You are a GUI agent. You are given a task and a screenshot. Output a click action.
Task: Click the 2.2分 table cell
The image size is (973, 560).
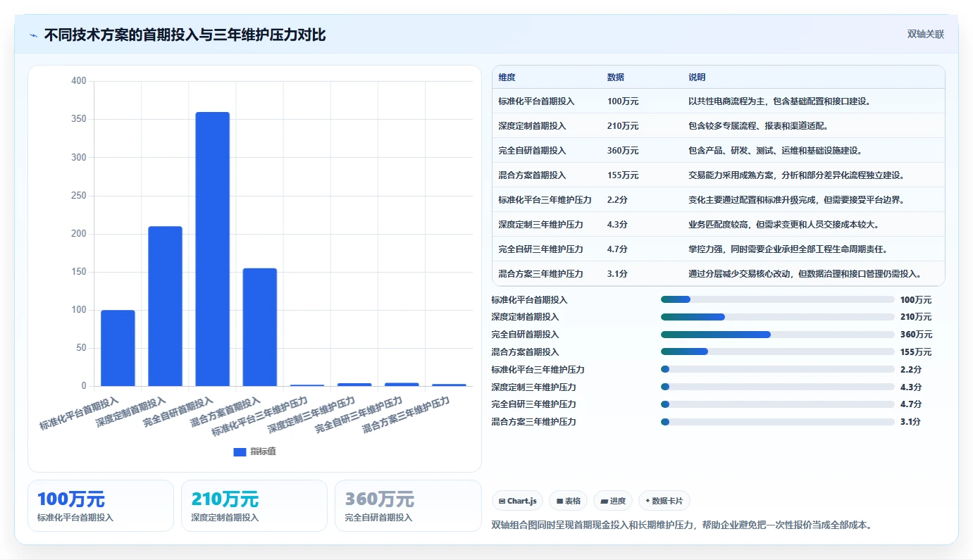(617, 200)
